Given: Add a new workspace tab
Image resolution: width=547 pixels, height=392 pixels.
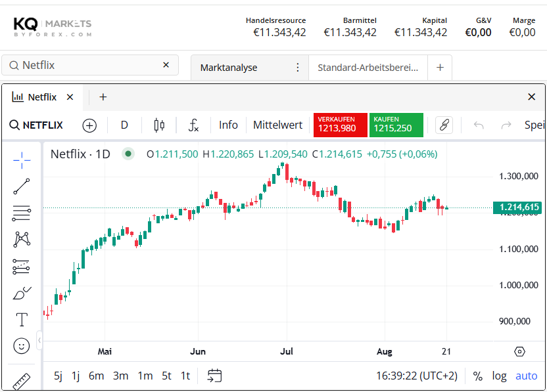Looking at the screenshot, I should click(x=440, y=67).
